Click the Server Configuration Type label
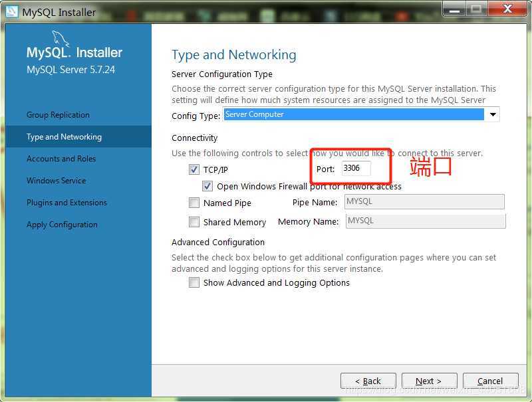The width and height of the screenshot is (532, 402). pyautogui.click(x=222, y=74)
